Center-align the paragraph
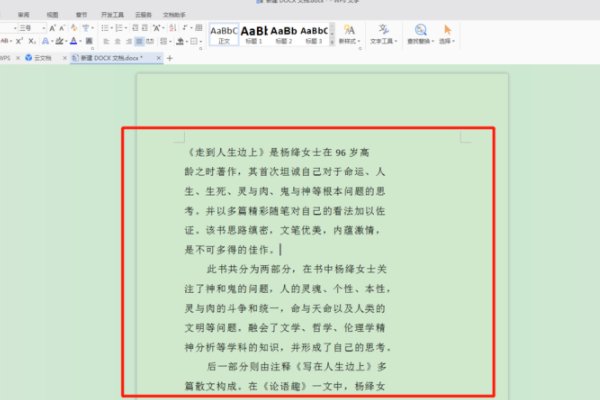This screenshot has width=600, height=400. [x=117, y=41]
